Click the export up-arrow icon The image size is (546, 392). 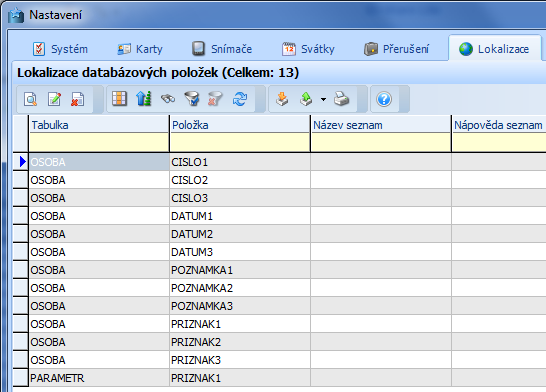click(306, 99)
